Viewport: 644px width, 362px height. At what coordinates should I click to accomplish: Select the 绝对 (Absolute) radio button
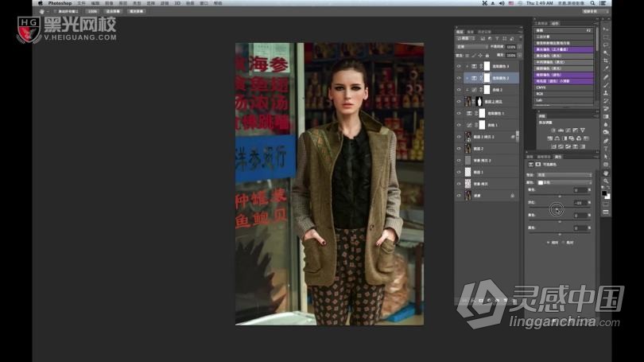(x=564, y=243)
